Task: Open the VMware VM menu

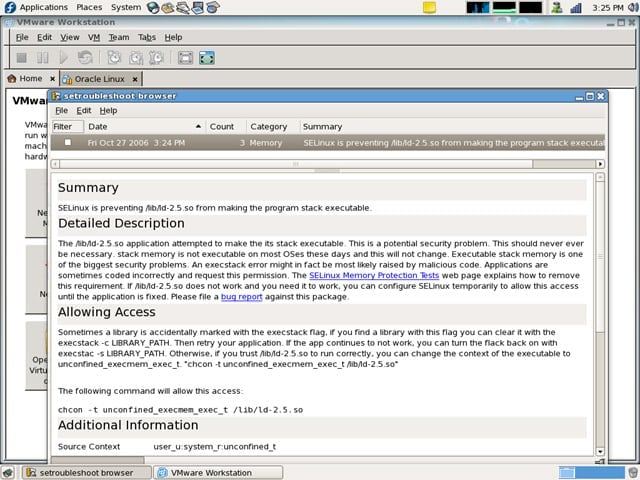Action: [94, 37]
